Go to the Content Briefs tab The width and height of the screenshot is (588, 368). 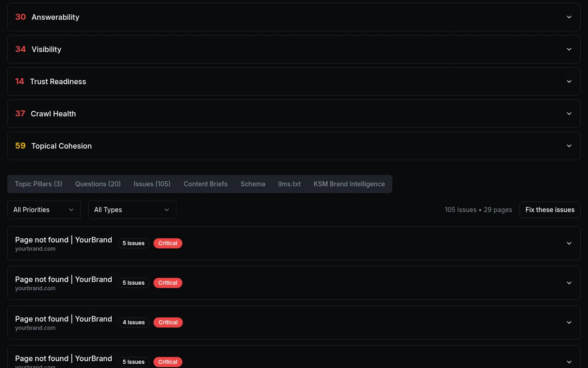(205, 184)
